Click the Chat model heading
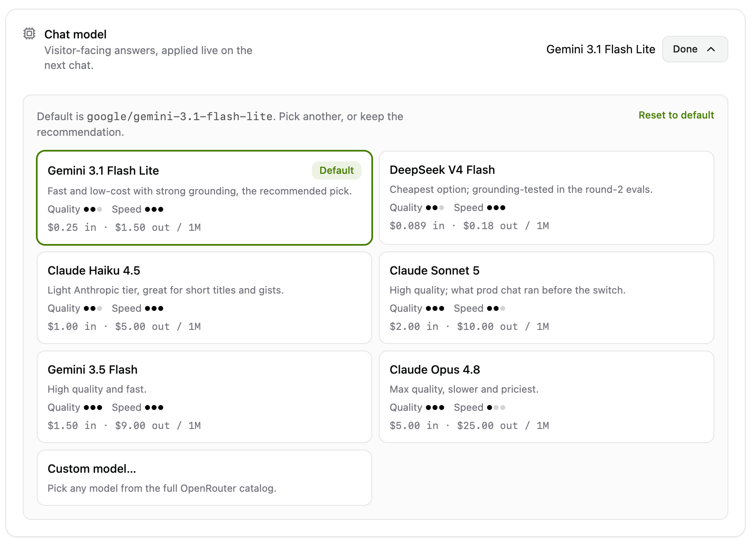The image size is (756, 545). point(75,34)
